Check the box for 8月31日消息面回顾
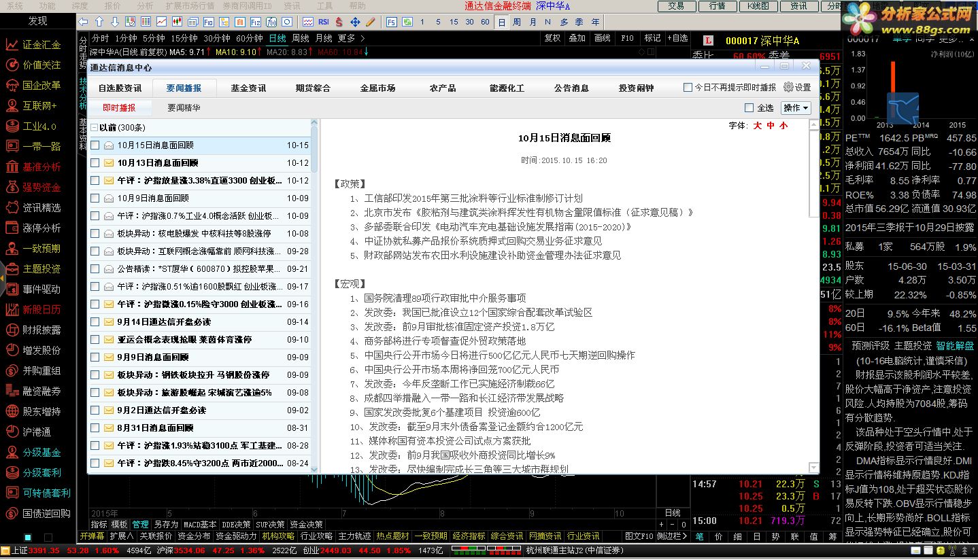Viewport: 978px width, 560px height. point(95,428)
